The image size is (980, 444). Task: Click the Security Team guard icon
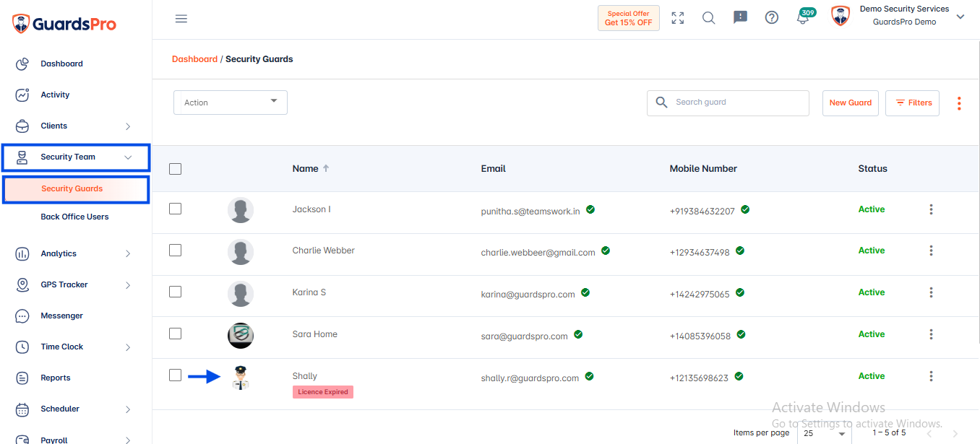[x=22, y=157]
